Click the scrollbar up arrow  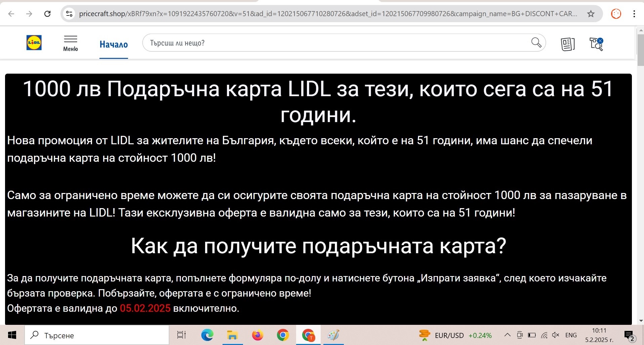(641, 31)
